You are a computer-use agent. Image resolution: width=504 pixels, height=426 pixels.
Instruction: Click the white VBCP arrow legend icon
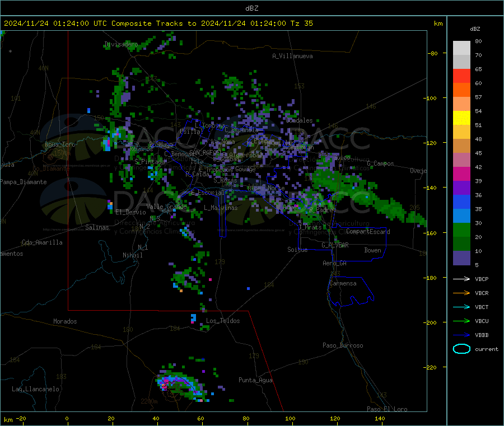(x=461, y=279)
